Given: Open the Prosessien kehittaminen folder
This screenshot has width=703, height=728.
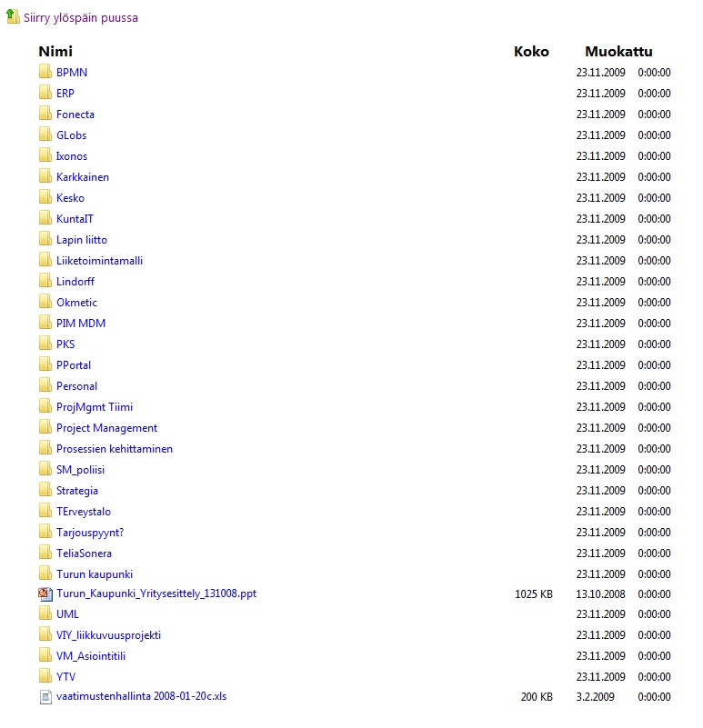Looking at the screenshot, I should (x=115, y=449).
